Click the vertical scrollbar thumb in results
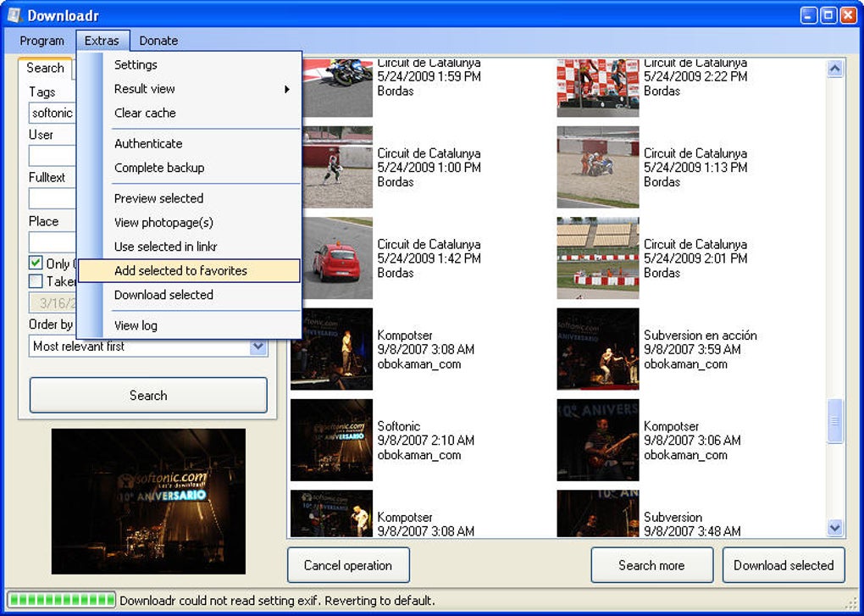 [x=835, y=421]
